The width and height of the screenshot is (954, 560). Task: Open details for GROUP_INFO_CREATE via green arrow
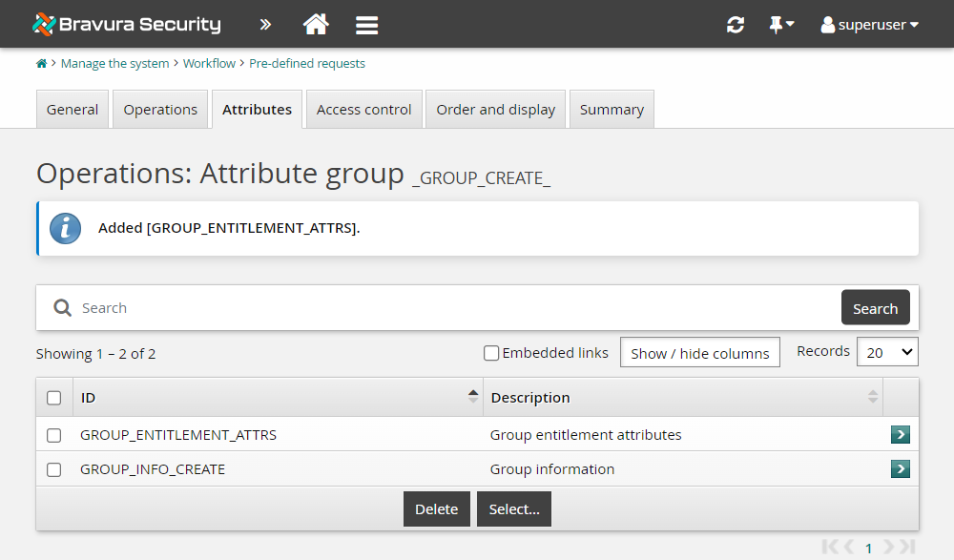point(900,468)
